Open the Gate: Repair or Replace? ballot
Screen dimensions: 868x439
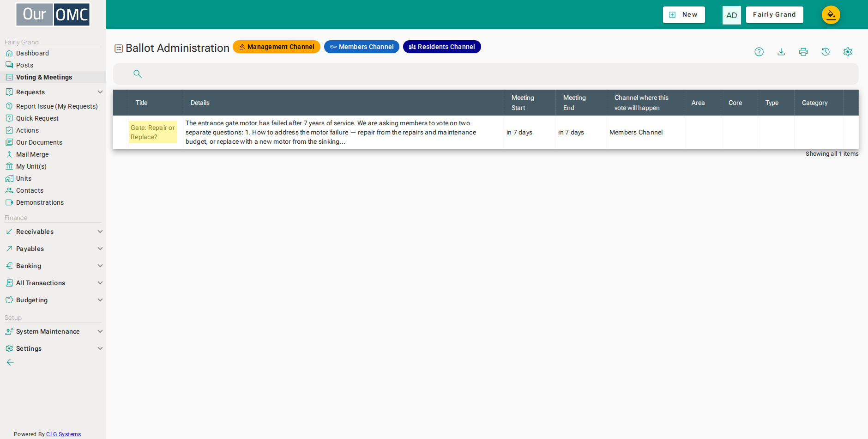coord(153,132)
